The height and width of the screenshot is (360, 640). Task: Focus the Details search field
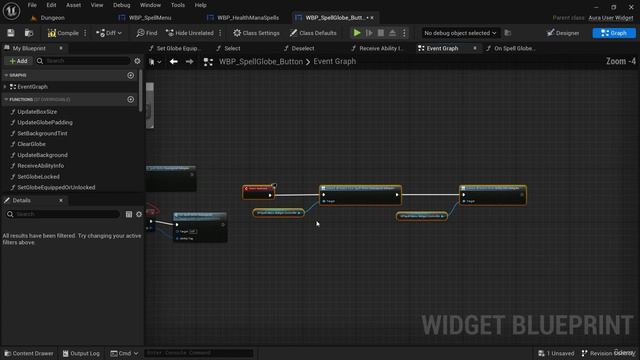pyautogui.click(x=63, y=214)
